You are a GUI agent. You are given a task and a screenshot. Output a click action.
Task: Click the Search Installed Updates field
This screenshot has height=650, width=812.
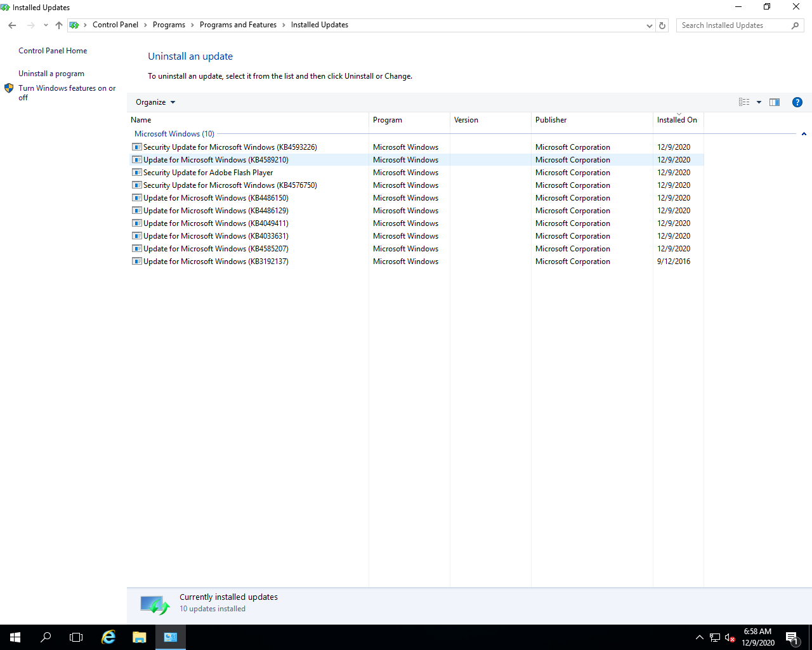[733, 25]
